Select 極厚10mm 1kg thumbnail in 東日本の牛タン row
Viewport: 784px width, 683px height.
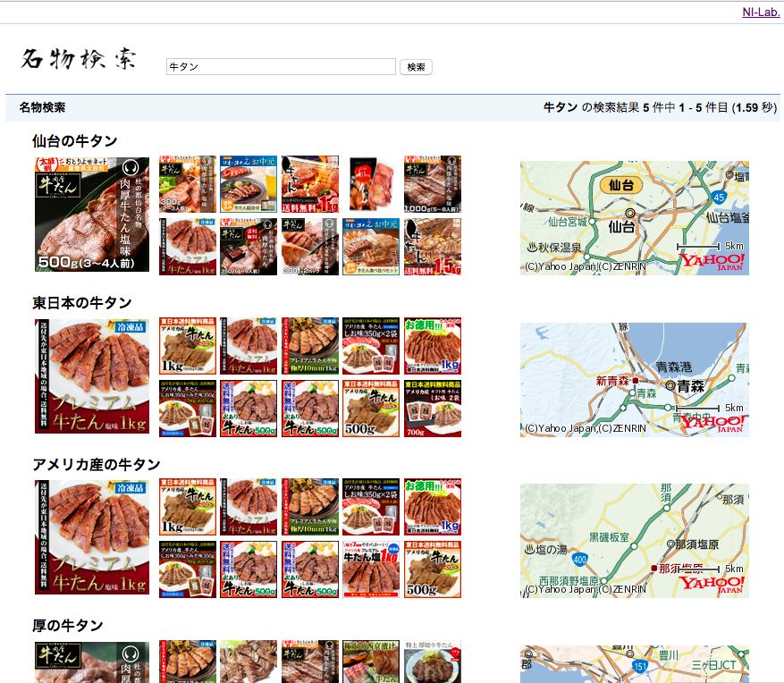(x=310, y=345)
